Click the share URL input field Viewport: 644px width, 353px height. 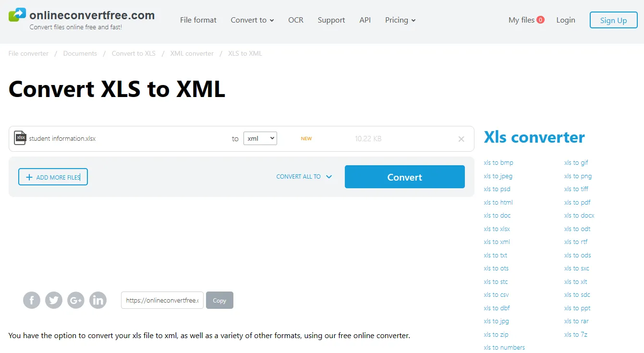pos(162,300)
